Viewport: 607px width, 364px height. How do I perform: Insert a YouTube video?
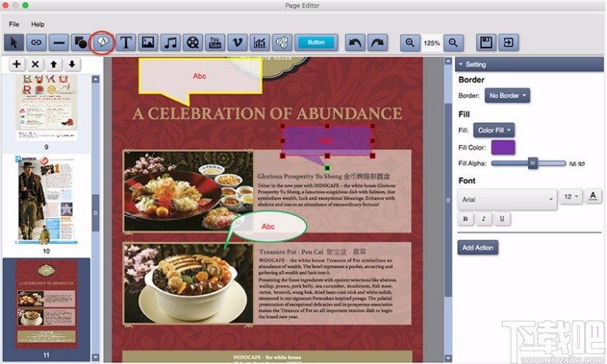coord(215,43)
